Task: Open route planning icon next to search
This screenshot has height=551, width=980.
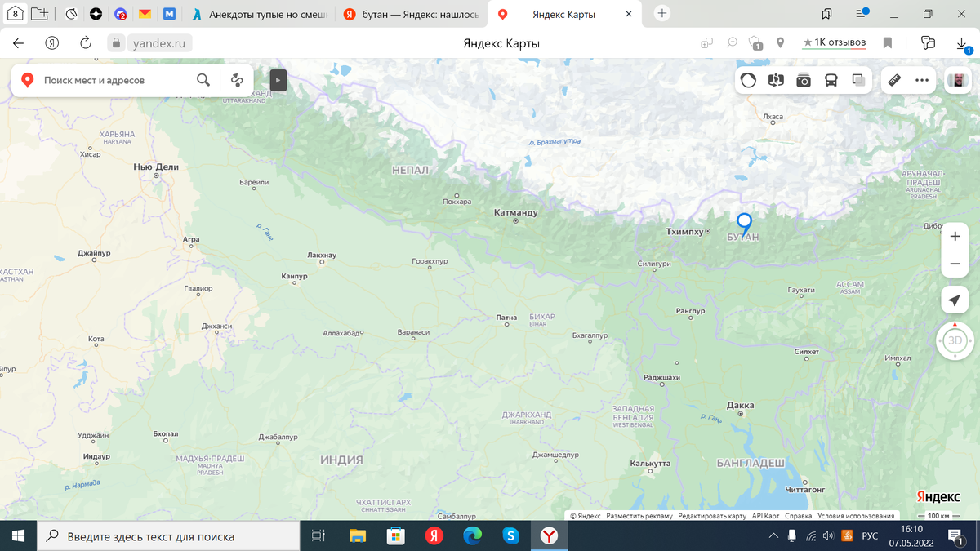Action: point(237,80)
